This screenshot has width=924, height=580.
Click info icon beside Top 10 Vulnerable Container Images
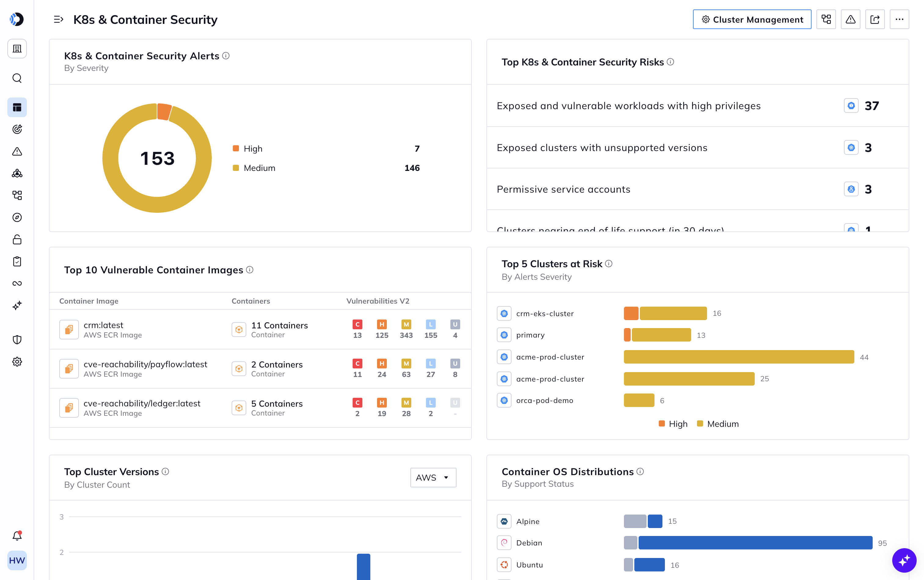pyautogui.click(x=250, y=270)
